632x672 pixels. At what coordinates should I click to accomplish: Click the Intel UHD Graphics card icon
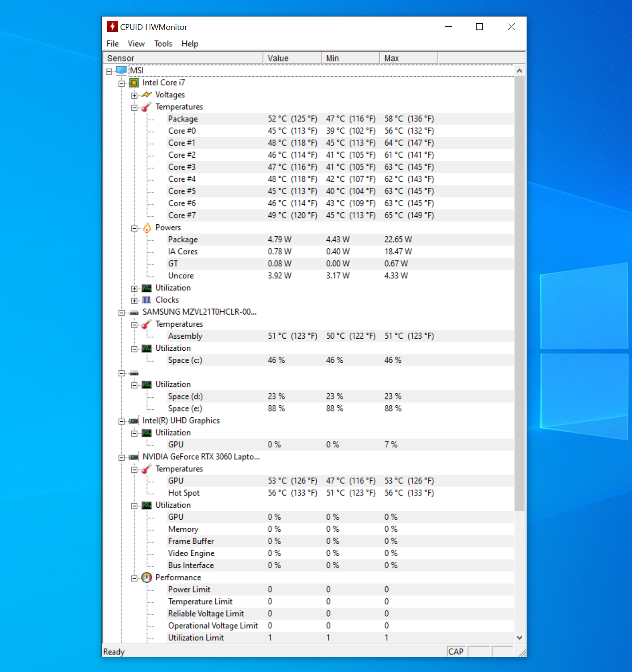pos(134,420)
